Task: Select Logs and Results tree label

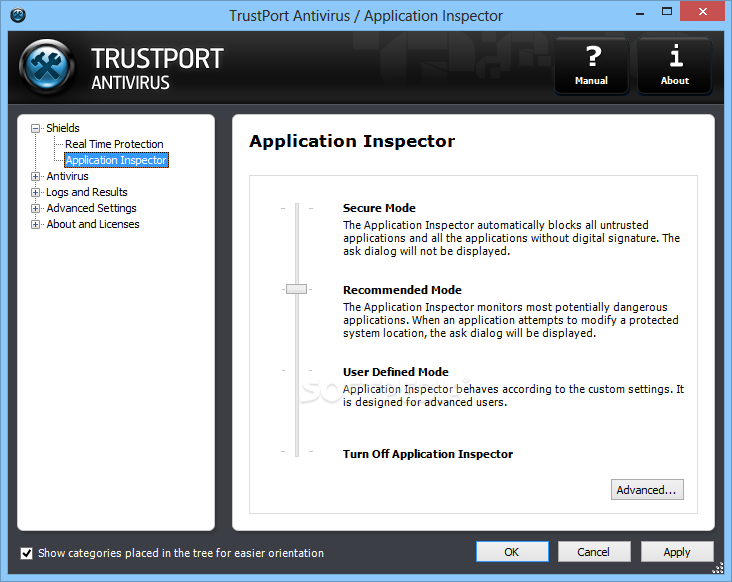Action: point(87,192)
